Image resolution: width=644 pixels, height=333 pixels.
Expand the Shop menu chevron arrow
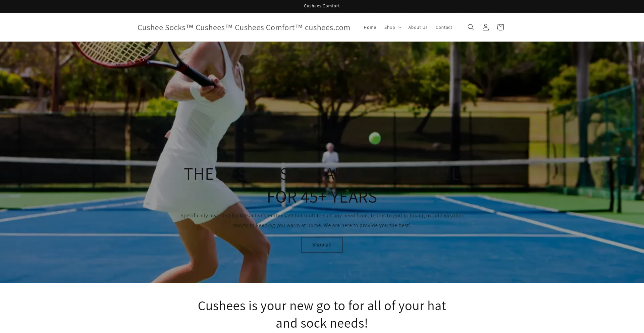(x=399, y=27)
